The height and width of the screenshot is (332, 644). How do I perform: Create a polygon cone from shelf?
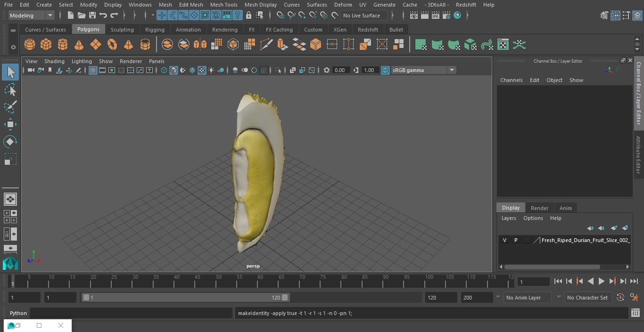(79, 45)
